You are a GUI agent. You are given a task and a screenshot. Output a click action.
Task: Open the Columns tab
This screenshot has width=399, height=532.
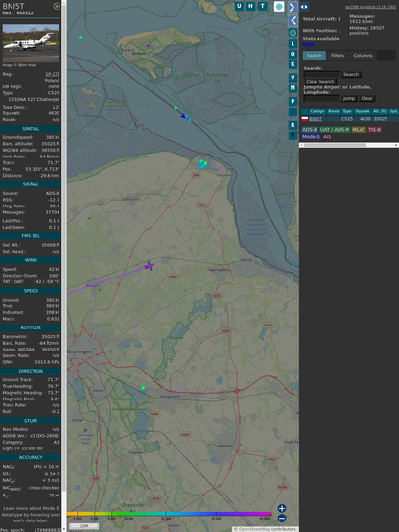tap(363, 56)
